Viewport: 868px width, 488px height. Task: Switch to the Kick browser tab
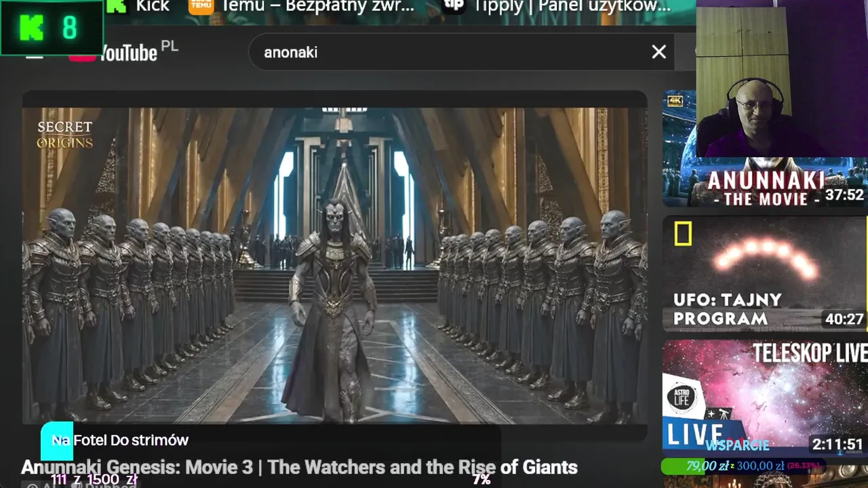coord(138,7)
